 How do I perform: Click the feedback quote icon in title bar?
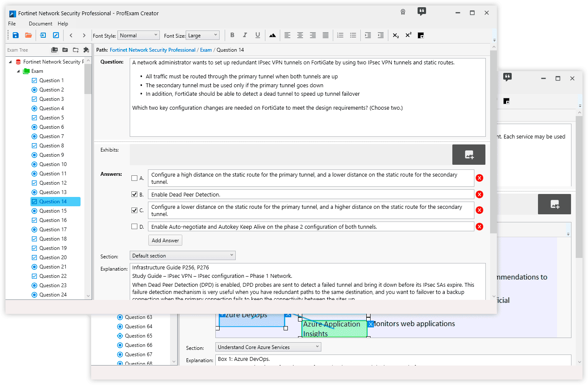421,12
